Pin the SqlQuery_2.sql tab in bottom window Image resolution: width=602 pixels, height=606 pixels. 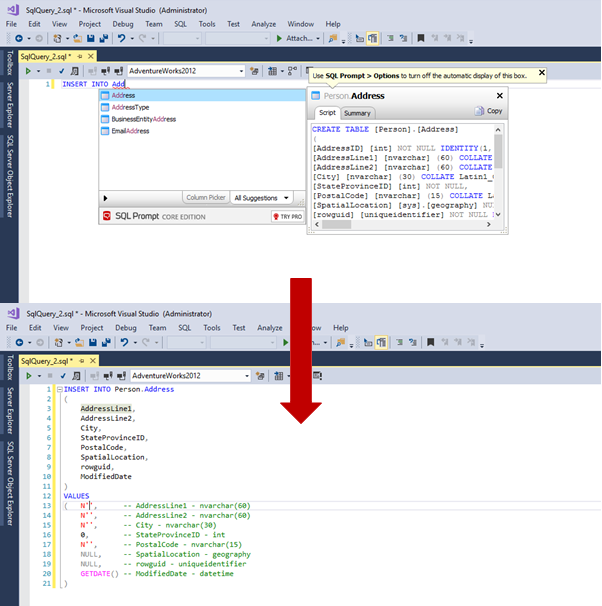(x=82, y=361)
